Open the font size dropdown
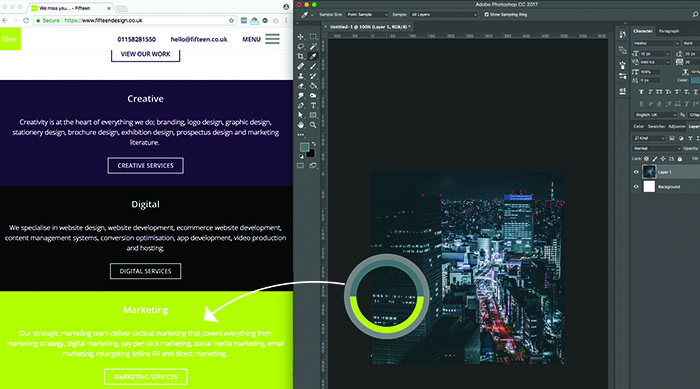 click(x=655, y=54)
